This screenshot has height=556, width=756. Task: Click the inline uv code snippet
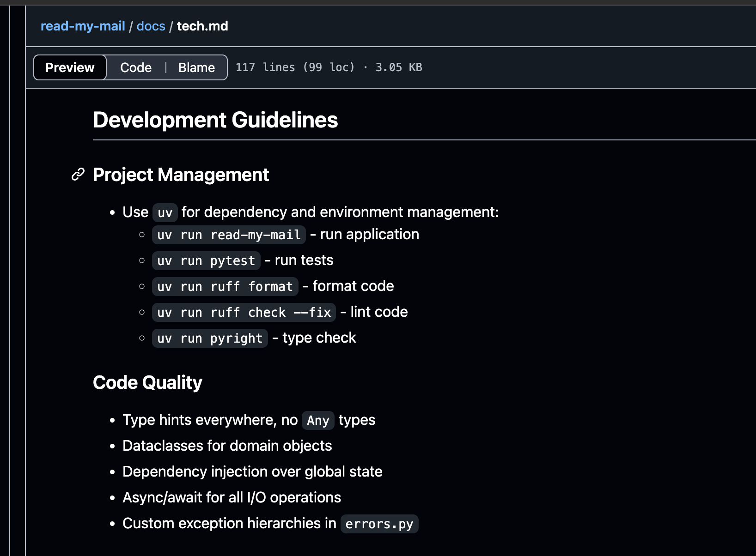pos(165,212)
